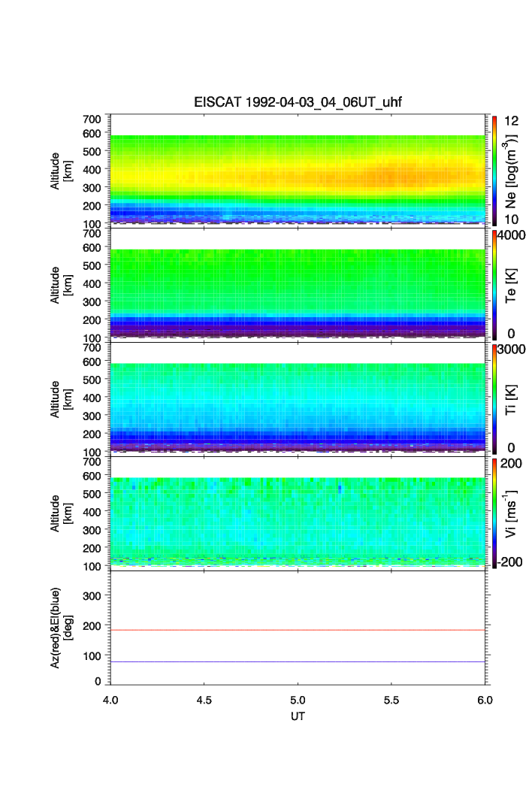Click the "0" minimum on Te color bar

pos(511,334)
